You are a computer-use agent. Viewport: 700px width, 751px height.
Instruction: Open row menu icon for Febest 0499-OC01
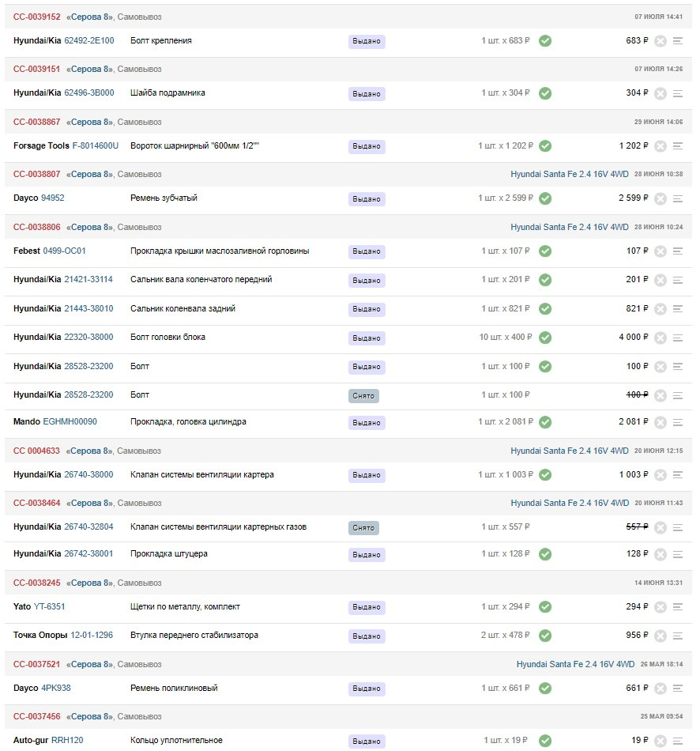[677, 251]
